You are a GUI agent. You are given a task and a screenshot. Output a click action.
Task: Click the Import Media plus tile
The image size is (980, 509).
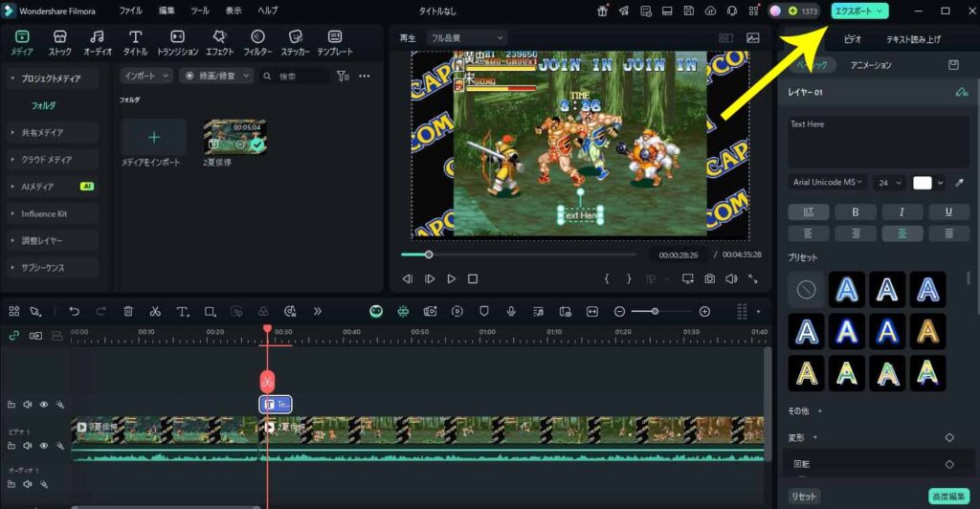click(154, 137)
